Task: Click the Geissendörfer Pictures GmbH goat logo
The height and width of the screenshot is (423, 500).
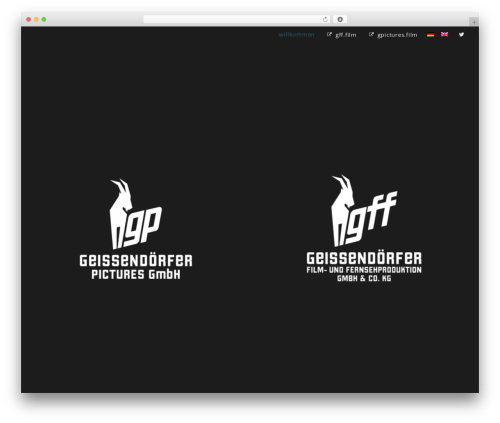Action: (136, 229)
